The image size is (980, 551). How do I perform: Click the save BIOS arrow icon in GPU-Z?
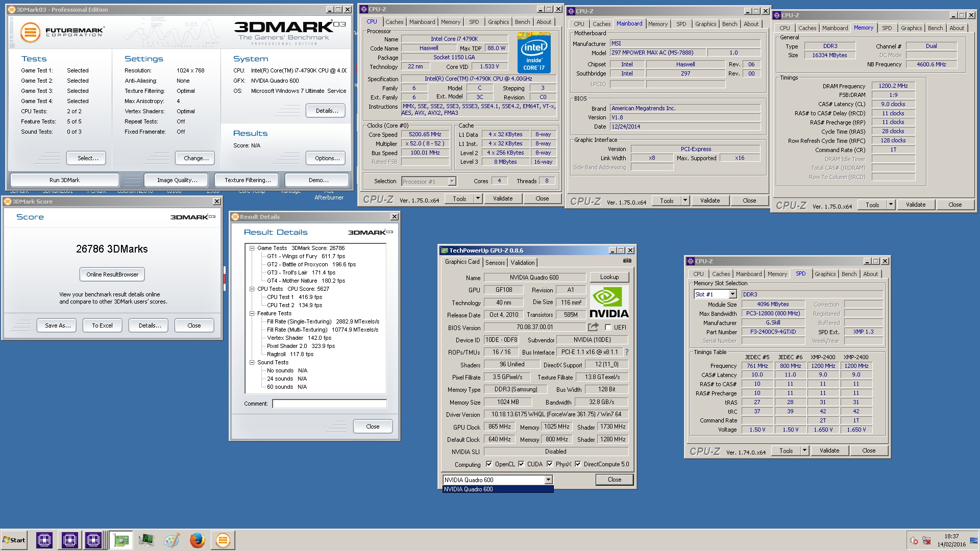[593, 327]
